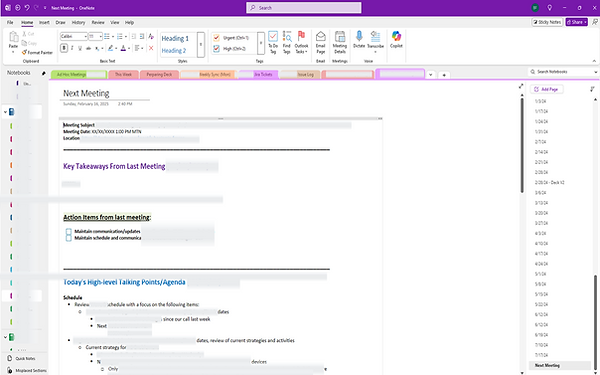The height and width of the screenshot is (375, 600).
Task: Click the red Delete X icon
Action: [x=151, y=48]
